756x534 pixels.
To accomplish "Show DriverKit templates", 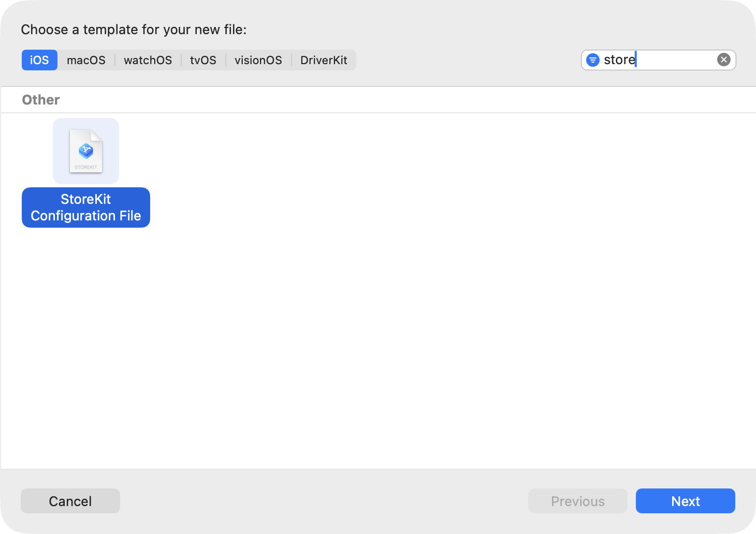I will click(324, 60).
